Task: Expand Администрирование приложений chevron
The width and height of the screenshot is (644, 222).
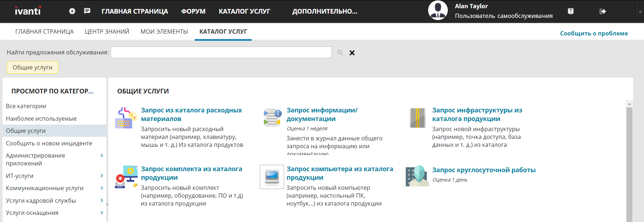Action: click(102, 155)
